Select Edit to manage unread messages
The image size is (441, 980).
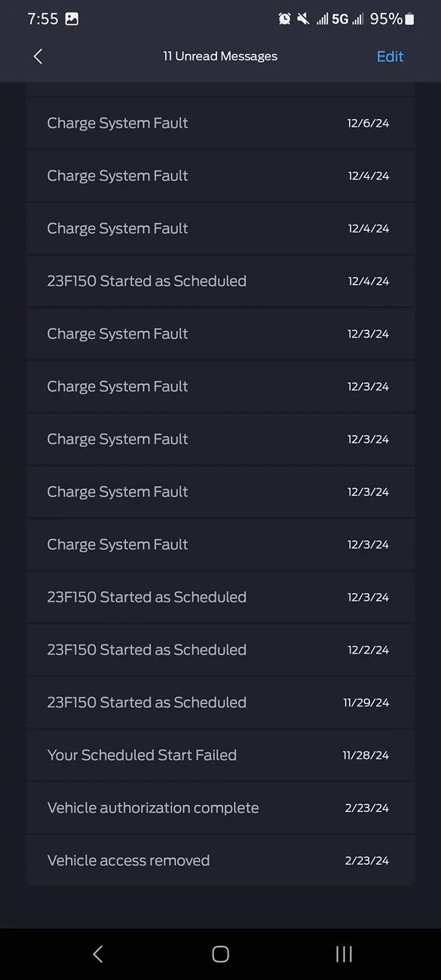(390, 56)
